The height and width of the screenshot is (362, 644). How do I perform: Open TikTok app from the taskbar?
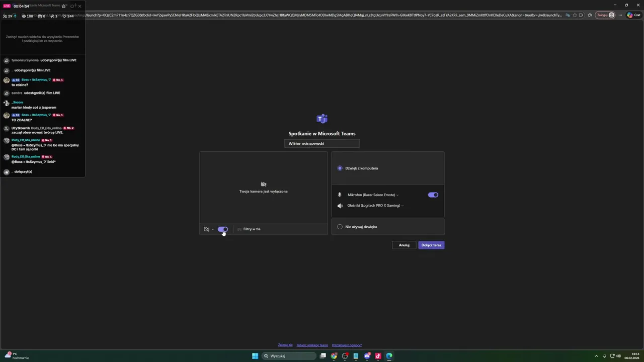(x=378, y=356)
